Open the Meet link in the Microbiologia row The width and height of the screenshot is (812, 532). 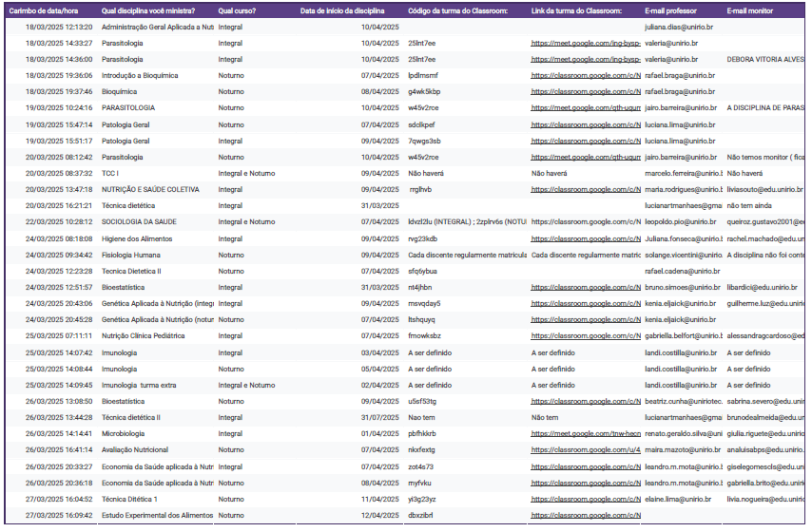pyautogui.click(x=585, y=434)
